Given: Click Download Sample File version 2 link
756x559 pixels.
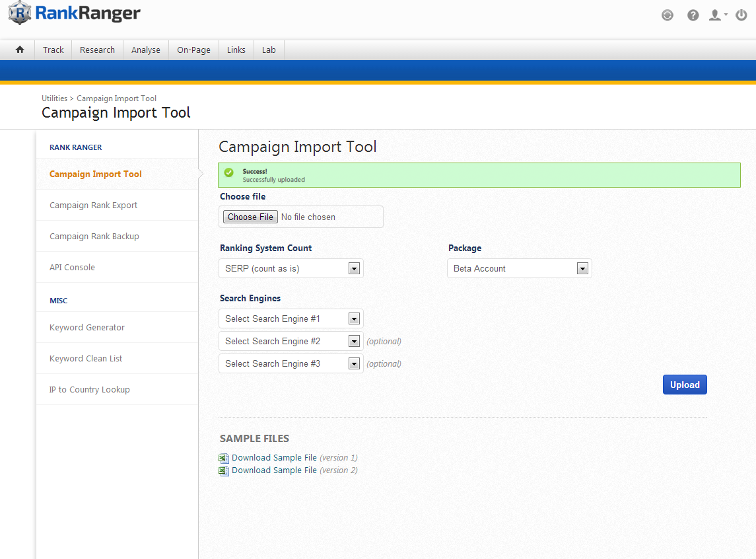Looking at the screenshot, I should click(274, 470).
